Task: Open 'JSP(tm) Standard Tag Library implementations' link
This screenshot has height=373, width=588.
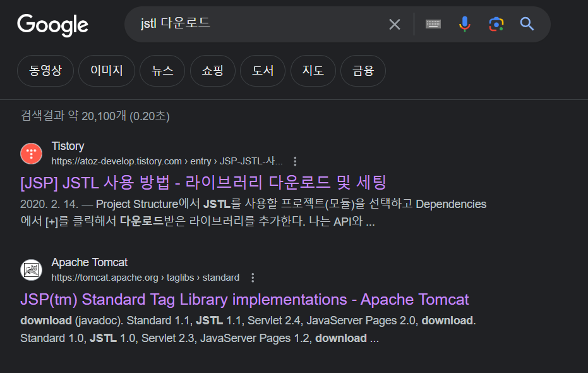Action: 244,300
